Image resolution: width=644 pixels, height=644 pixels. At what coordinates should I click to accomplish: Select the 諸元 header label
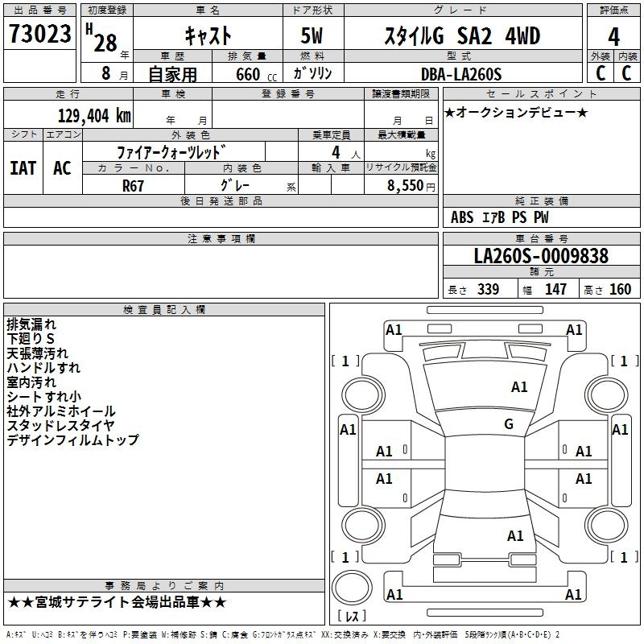[x=541, y=271]
